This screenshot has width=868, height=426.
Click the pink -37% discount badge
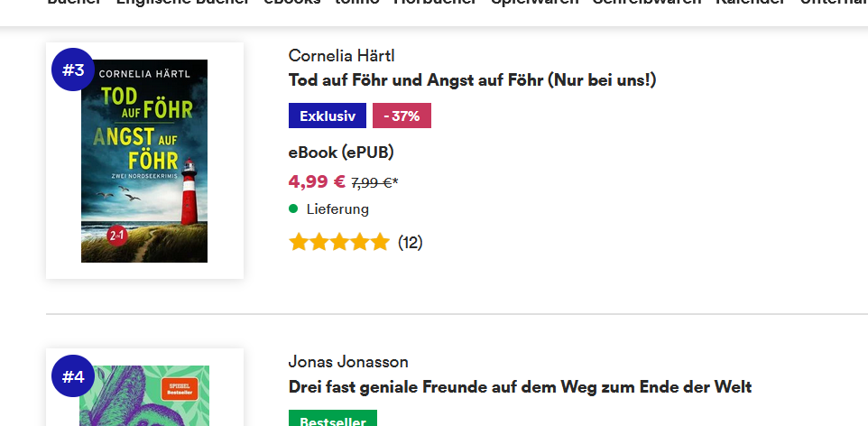pos(402,116)
